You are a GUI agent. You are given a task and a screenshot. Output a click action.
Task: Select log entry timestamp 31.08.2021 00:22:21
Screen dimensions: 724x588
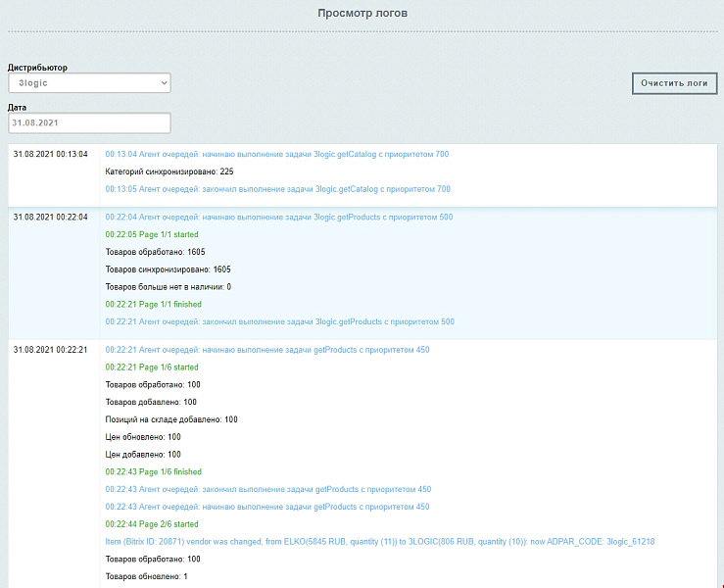(51, 351)
